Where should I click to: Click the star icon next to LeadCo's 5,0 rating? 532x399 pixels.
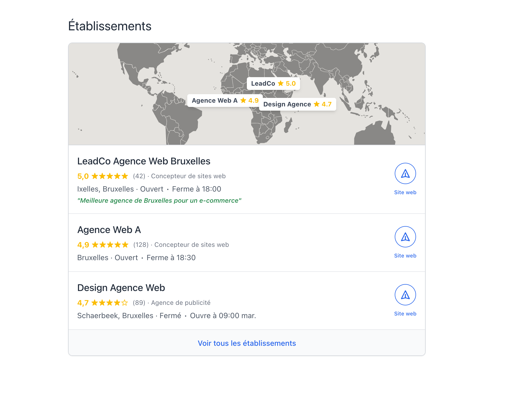96,176
